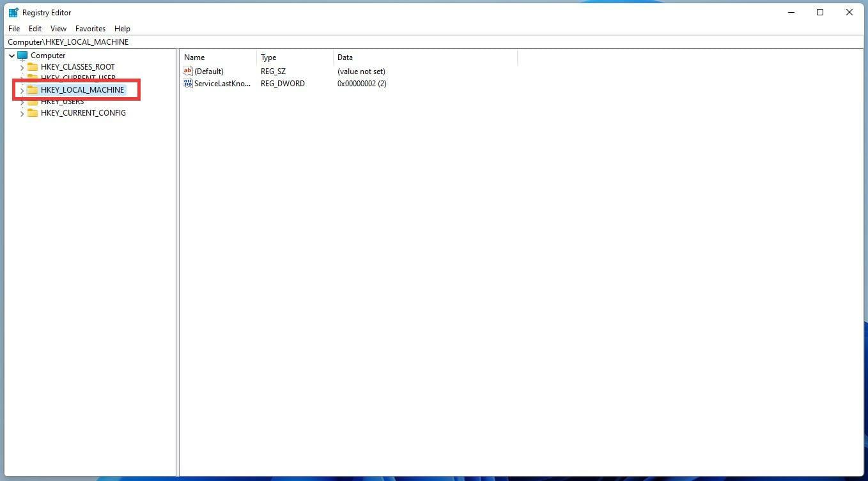Open the File menu
Viewport: 868px width, 481px height.
(14, 29)
